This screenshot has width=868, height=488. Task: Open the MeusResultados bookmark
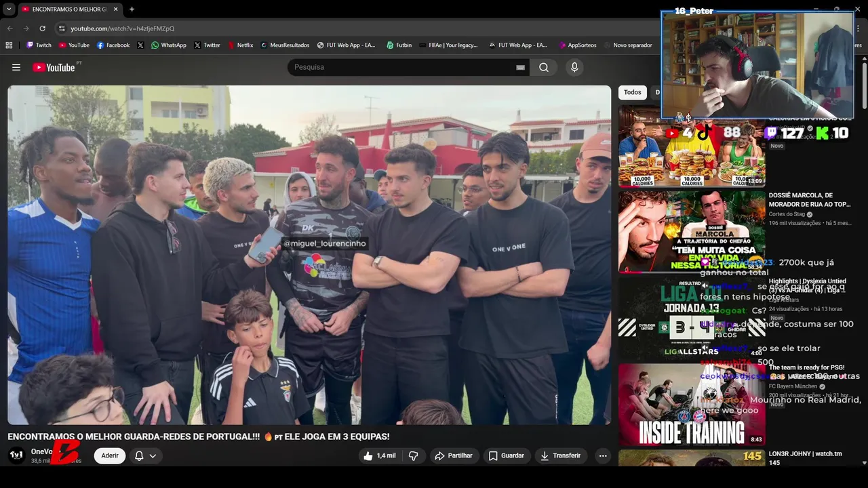tap(285, 45)
